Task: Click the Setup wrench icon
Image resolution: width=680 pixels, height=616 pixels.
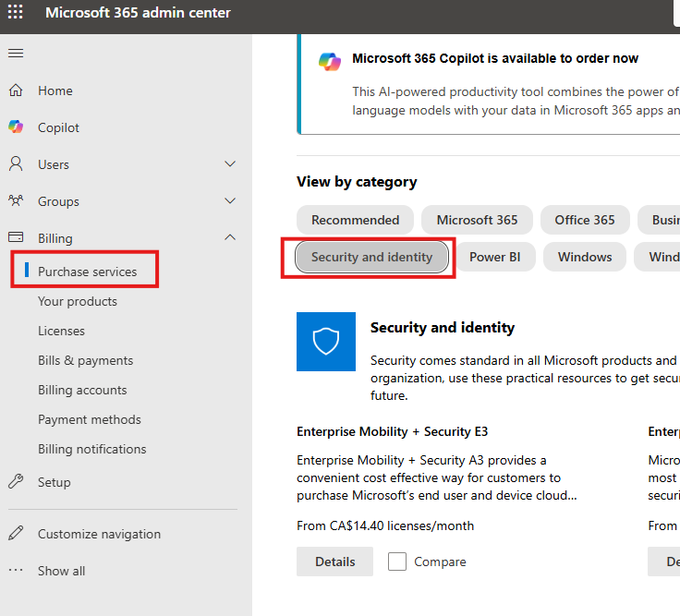Action: (16, 481)
